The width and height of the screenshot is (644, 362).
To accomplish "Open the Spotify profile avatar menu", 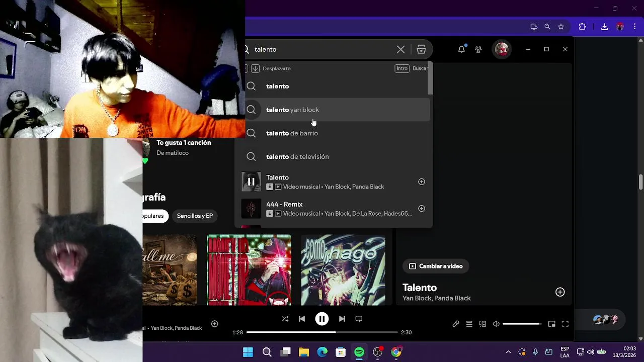I will [502, 49].
